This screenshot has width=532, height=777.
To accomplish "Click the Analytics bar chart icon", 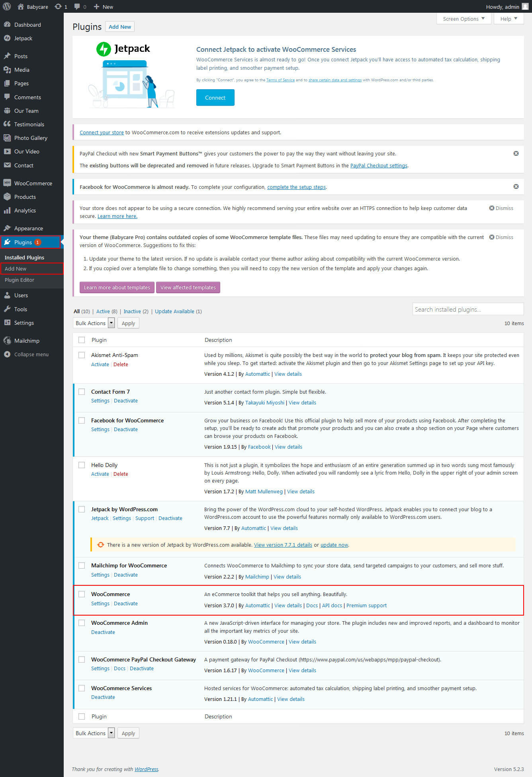I will coord(7,210).
